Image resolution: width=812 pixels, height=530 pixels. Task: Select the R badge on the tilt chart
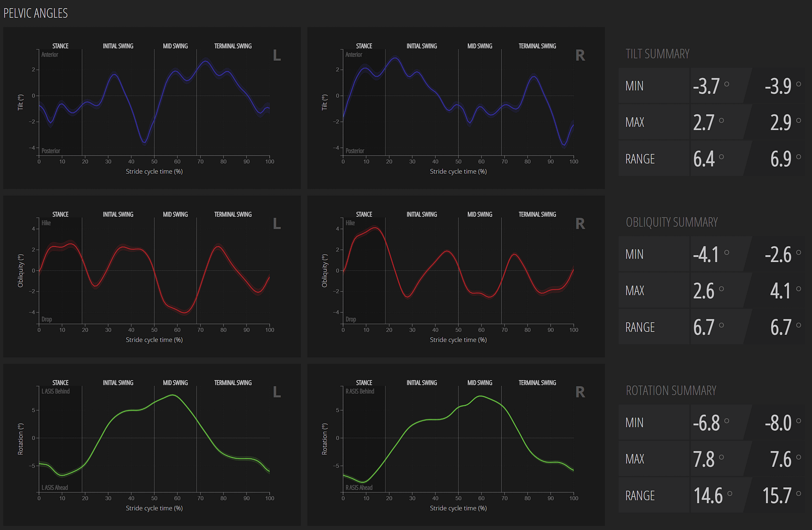click(580, 56)
